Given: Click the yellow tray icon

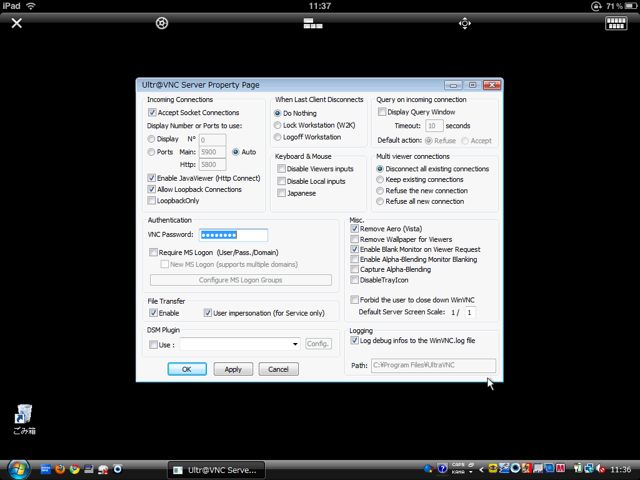Looking at the screenshot, I should pos(493,469).
